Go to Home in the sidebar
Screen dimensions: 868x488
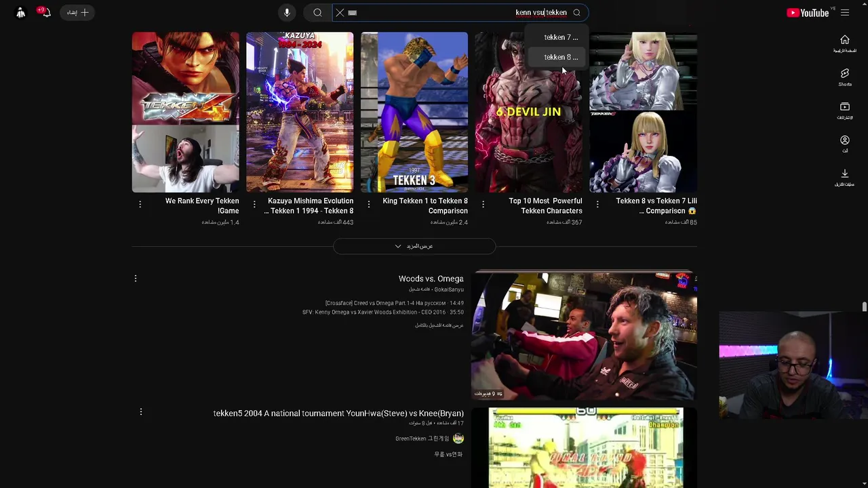845,44
